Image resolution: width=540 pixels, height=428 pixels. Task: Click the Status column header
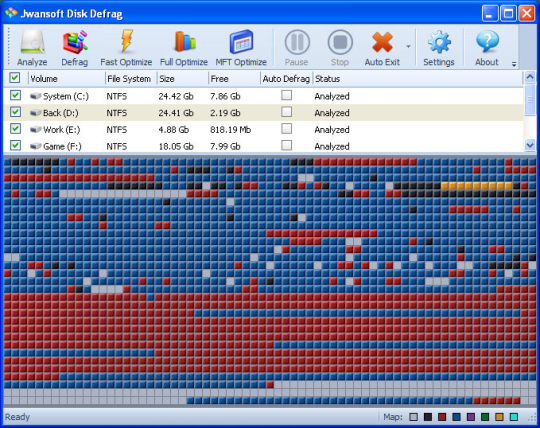click(x=417, y=79)
